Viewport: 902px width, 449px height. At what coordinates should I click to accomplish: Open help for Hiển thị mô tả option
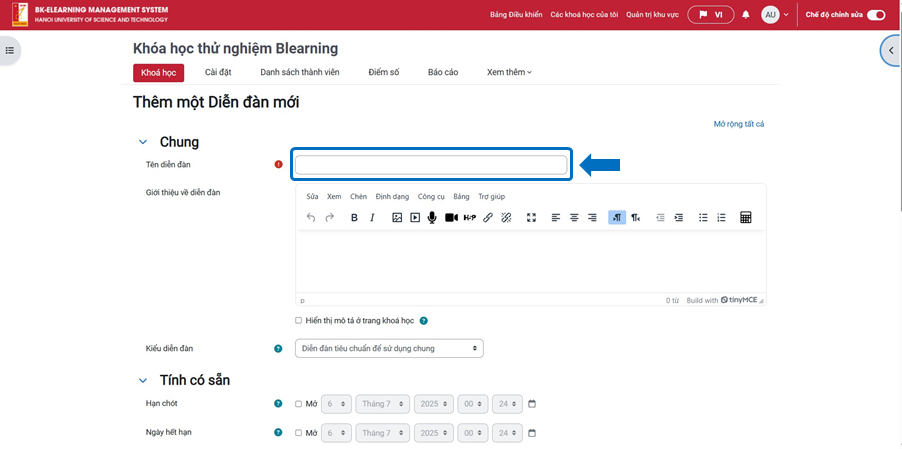[423, 321]
